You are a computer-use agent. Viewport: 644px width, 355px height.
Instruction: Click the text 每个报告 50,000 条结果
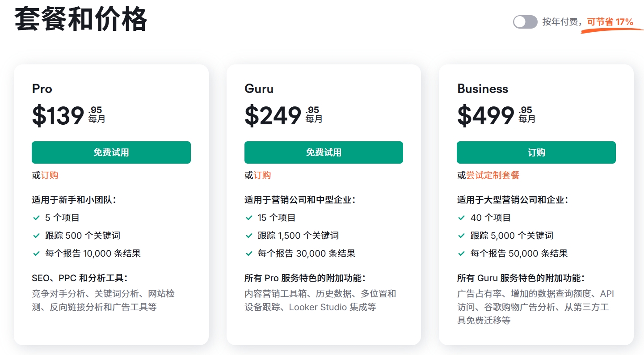pyautogui.click(x=519, y=254)
